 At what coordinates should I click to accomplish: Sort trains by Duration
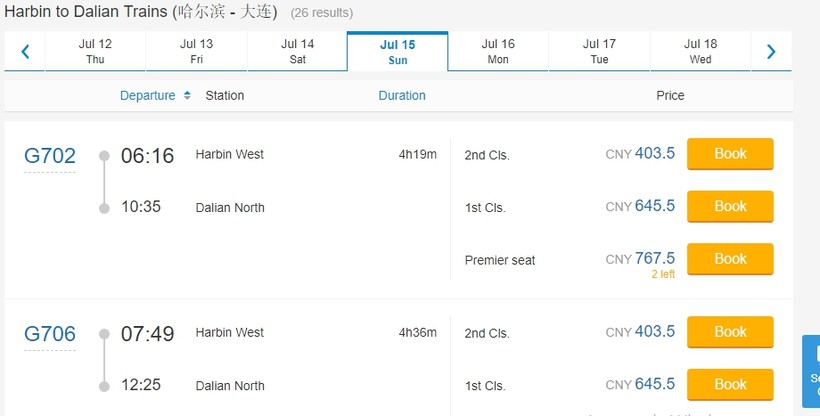coord(402,96)
